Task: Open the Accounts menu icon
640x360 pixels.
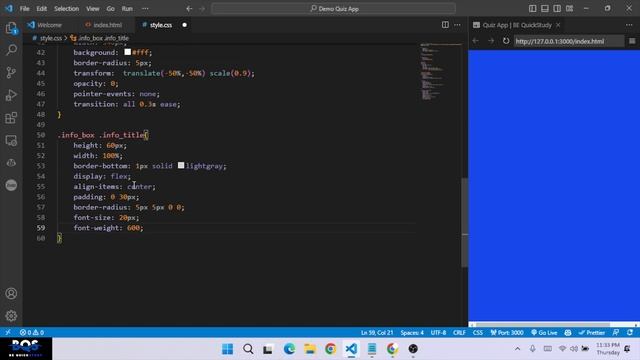Action: click(11, 293)
